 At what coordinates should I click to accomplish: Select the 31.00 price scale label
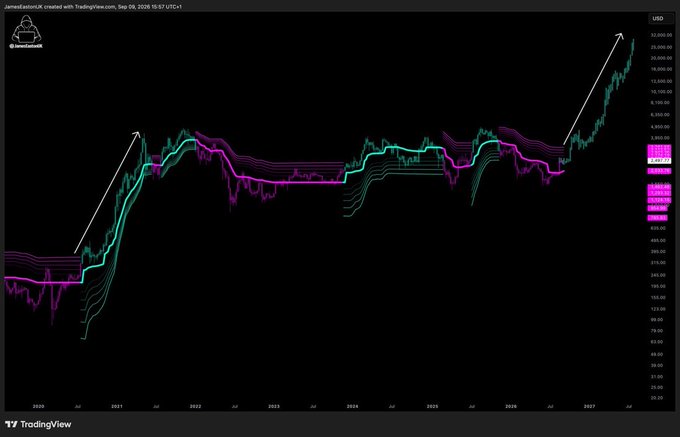657,376
